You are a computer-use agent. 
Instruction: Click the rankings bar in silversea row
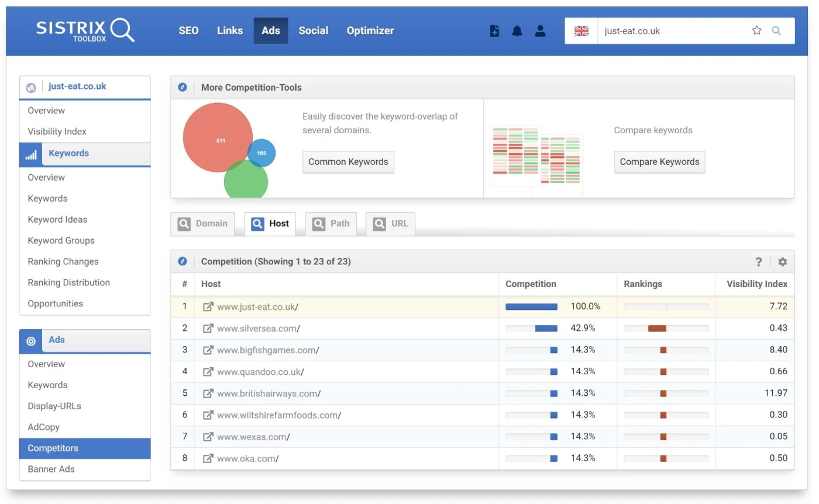coord(666,329)
